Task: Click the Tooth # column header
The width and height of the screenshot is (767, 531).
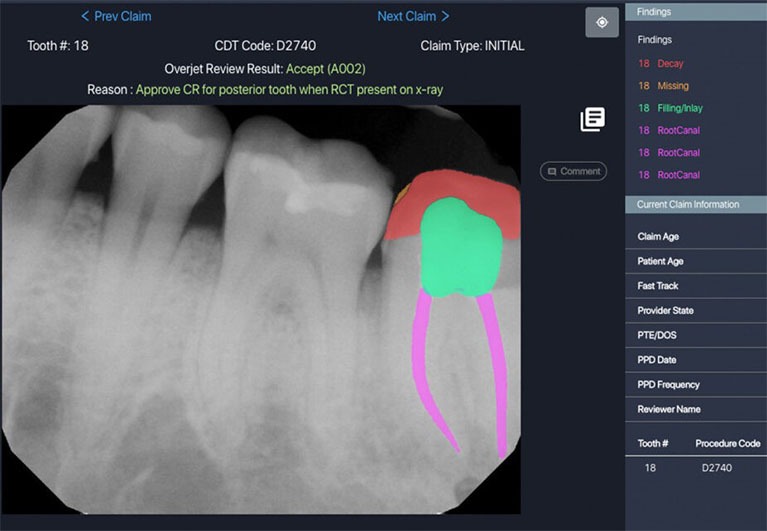Action: point(653,443)
